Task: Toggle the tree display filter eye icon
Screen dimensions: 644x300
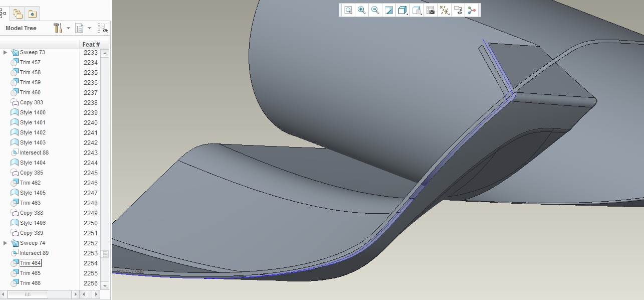Action: [102, 28]
